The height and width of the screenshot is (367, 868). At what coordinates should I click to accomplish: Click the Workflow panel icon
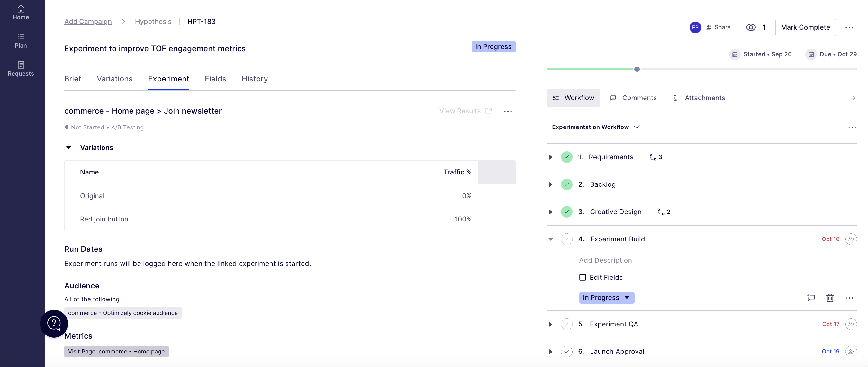(x=556, y=98)
